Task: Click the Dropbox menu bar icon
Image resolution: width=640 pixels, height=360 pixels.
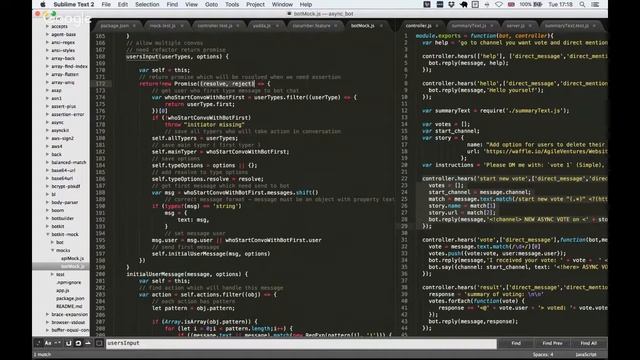Action: point(451,4)
